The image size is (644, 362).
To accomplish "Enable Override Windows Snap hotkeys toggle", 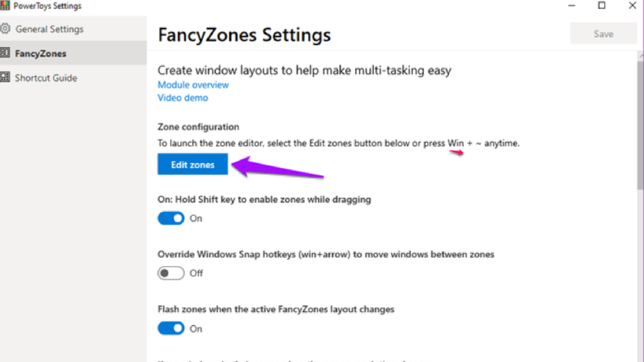I will (x=171, y=273).
